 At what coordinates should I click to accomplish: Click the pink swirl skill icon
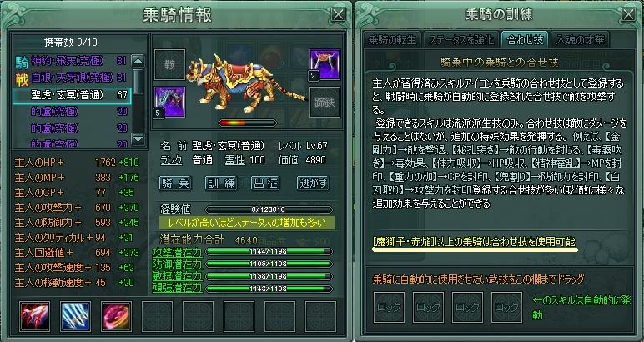[x=116, y=316]
